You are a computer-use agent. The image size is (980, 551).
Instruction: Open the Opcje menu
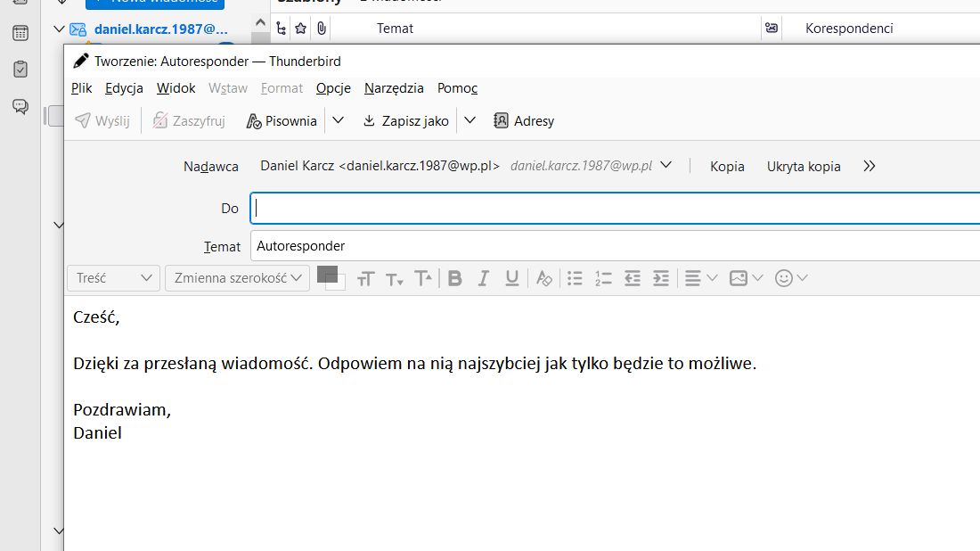pyautogui.click(x=333, y=88)
